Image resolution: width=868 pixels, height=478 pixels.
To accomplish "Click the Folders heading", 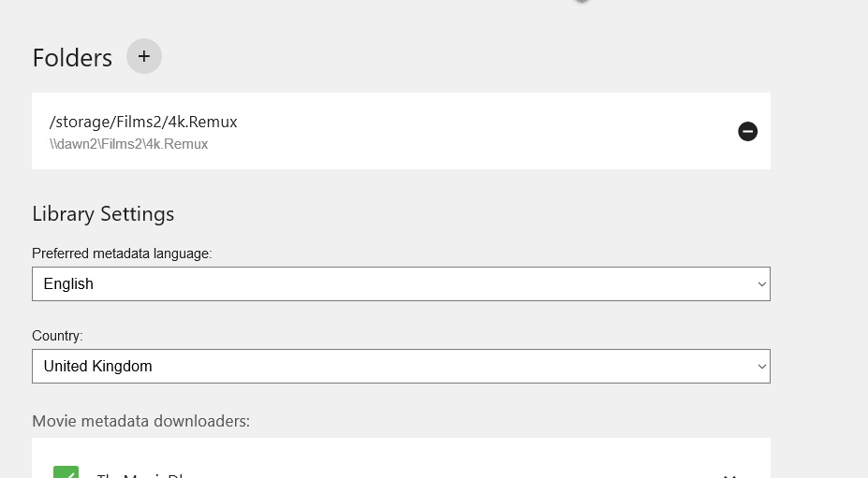I will [x=72, y=58].
